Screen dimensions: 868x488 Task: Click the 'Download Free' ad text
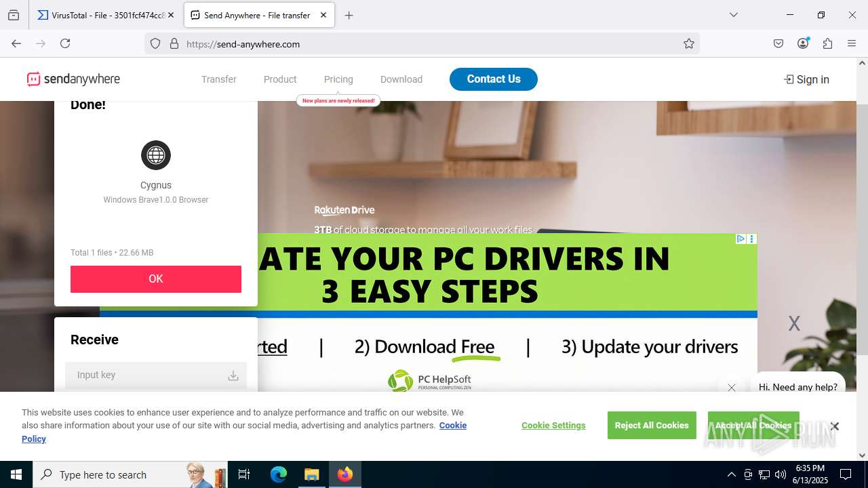[424, 347]
